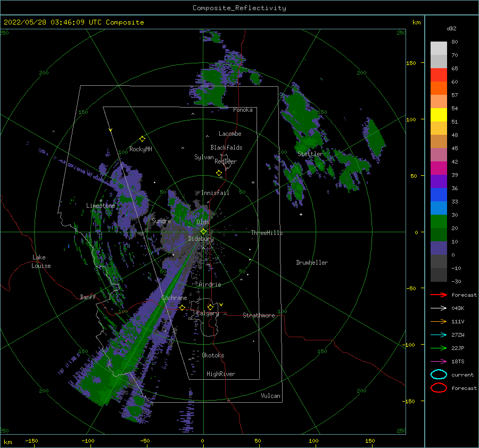
Task: Select the light blue swatch in dBZ scale
Action: [439, 208]
